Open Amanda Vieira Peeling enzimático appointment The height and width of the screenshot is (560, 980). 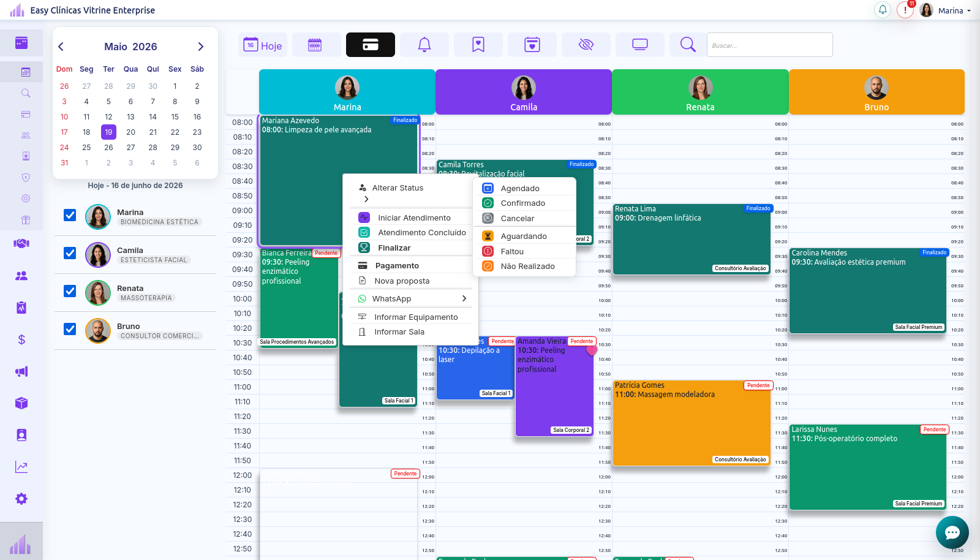coord(554,386)
